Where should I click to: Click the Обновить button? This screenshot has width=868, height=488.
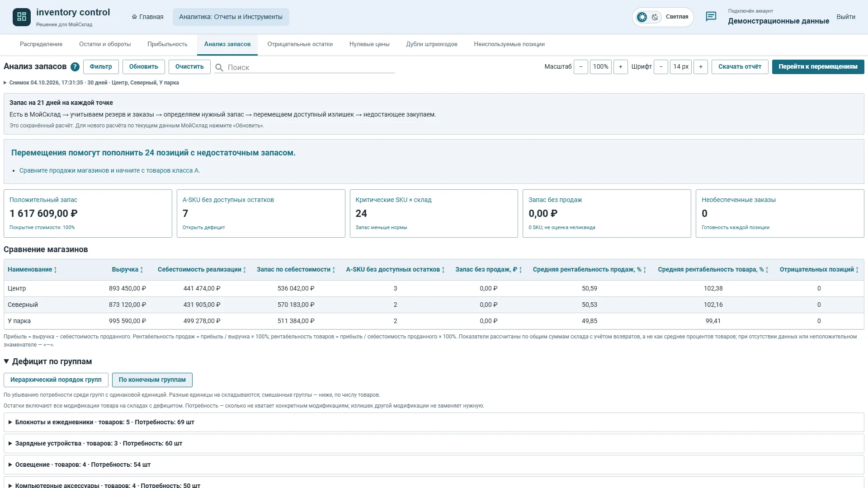coord(144,67)
